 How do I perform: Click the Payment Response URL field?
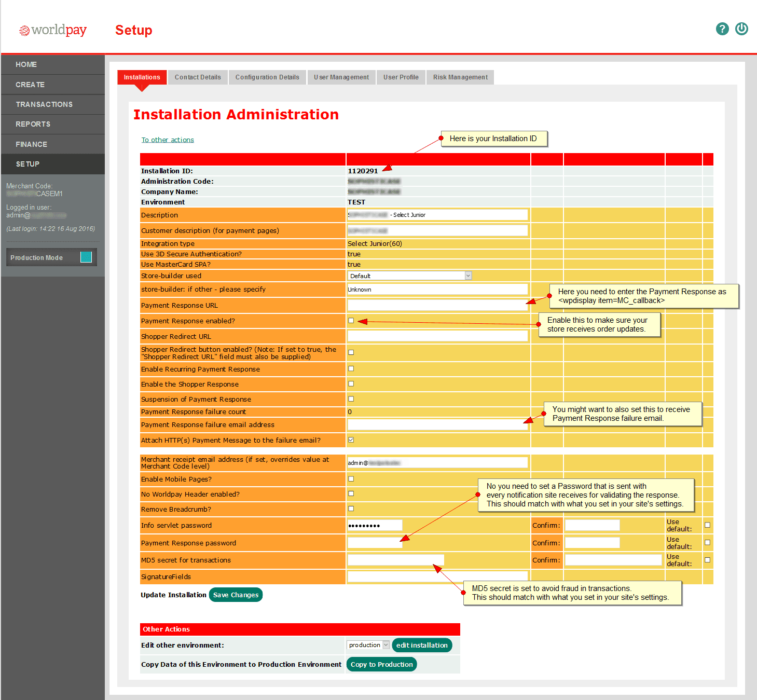pyautogui.click(x=437, y=305)
